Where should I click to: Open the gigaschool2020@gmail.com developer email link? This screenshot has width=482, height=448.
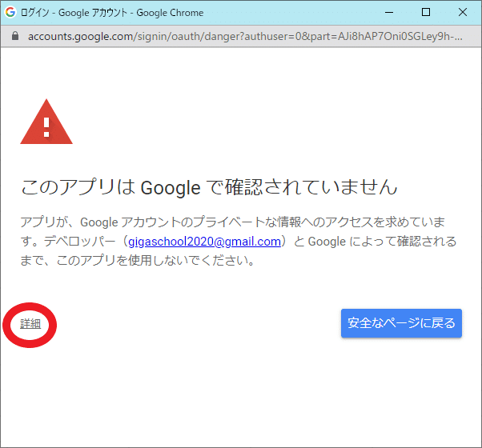(204, 242)
